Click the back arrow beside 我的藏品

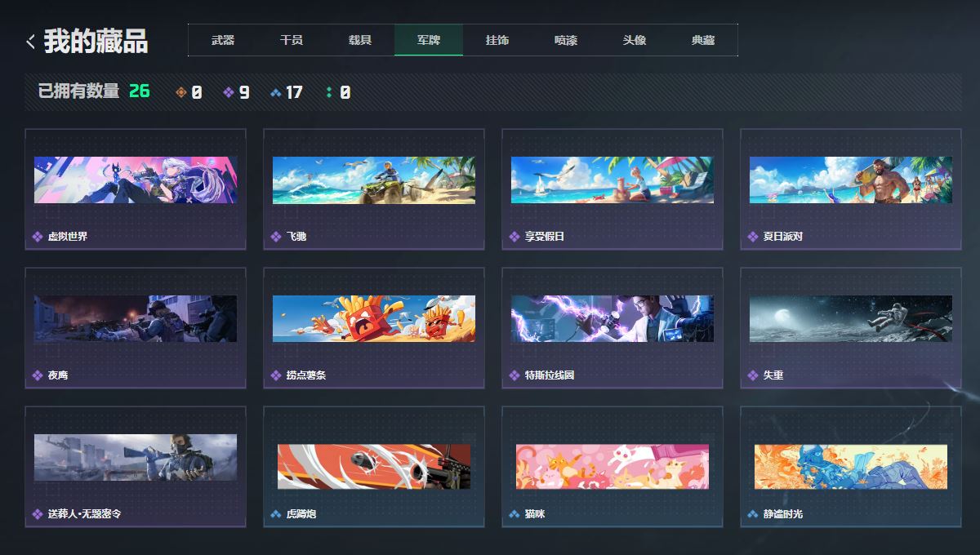pos(30,42)
